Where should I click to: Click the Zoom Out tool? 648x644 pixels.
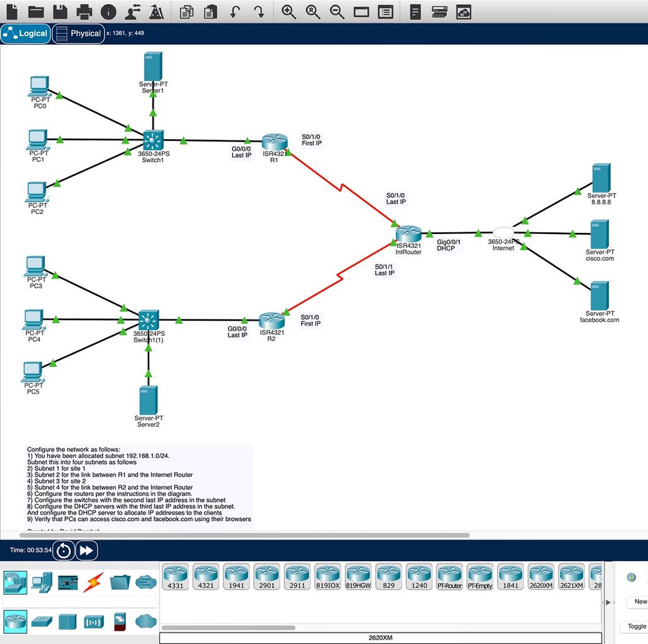tap(336, 11)
